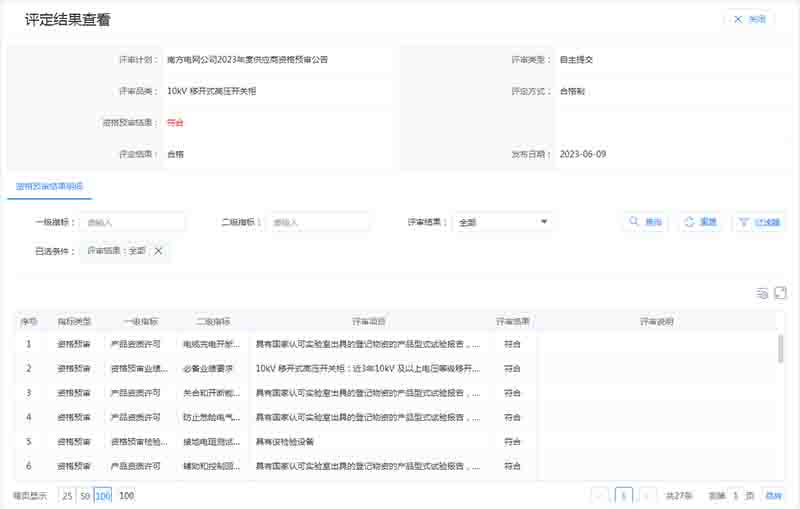800x509 pixels.
Task: Remove the 评审结果:全部 filter tag
Action: [158, 251]
